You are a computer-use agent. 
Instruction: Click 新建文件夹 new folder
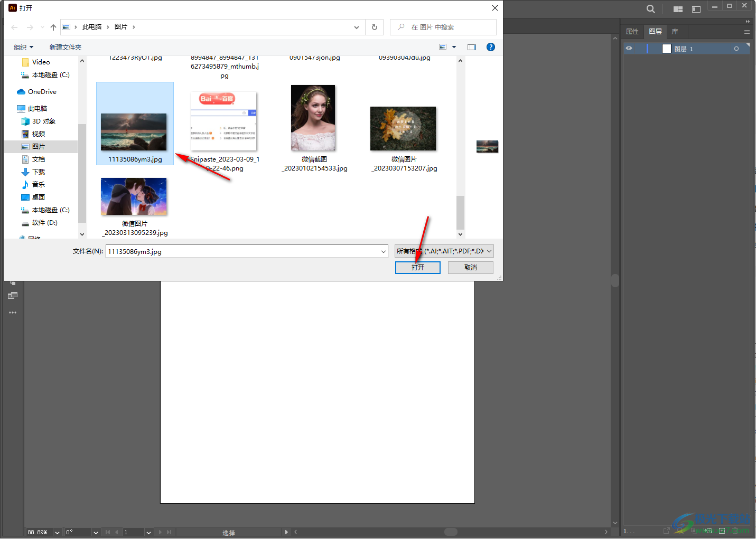[66, 48]
